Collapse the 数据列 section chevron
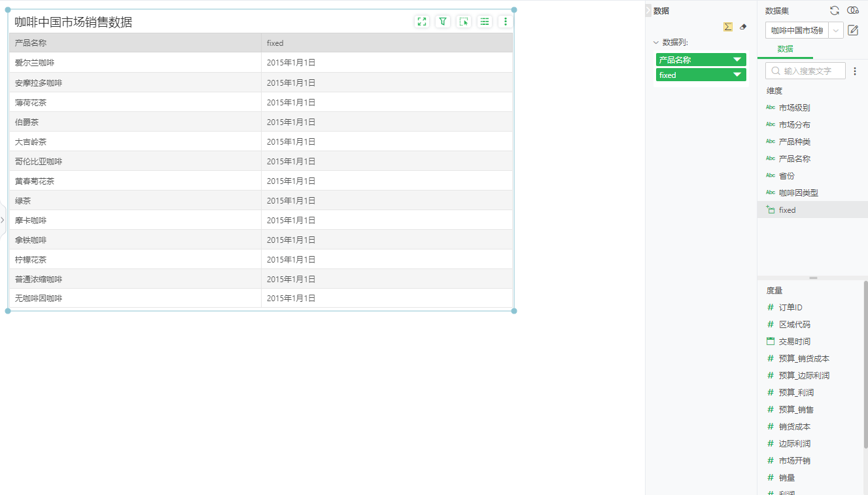The height and width of the screenshot is (495, 868). pyautogui.click(x=656, y=43)
